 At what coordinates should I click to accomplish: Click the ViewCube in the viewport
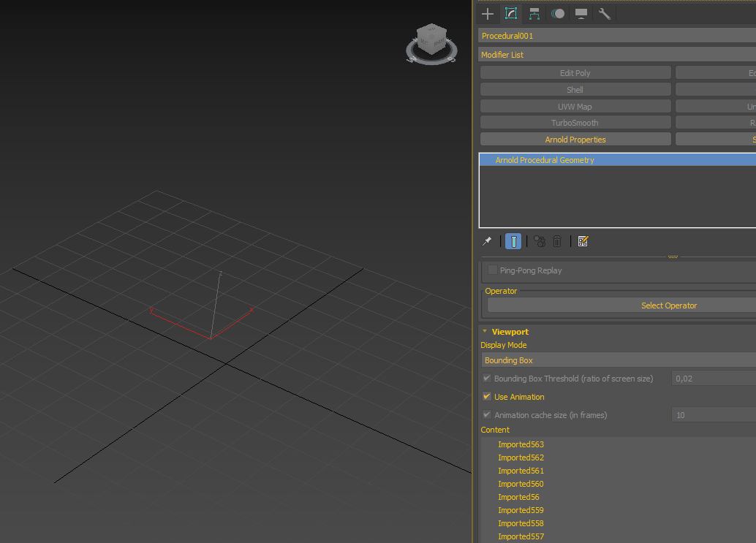(x=431, y=43)
